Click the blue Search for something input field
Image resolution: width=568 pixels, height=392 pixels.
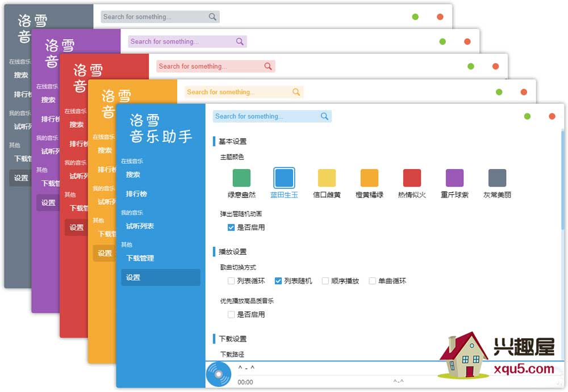click(x=264, y=116)
